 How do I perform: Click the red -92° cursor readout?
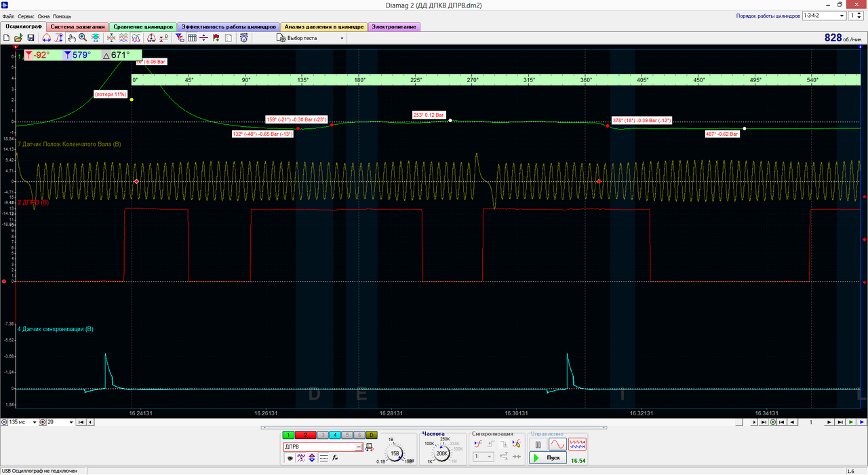pos(39,55)
